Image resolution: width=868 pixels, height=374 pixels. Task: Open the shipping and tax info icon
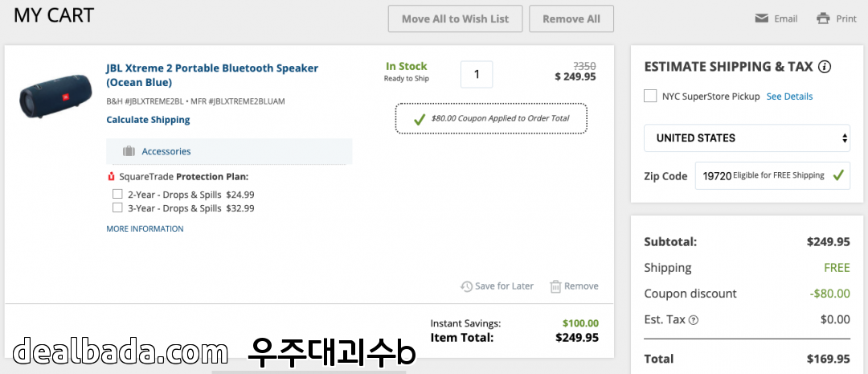[825, 67]
